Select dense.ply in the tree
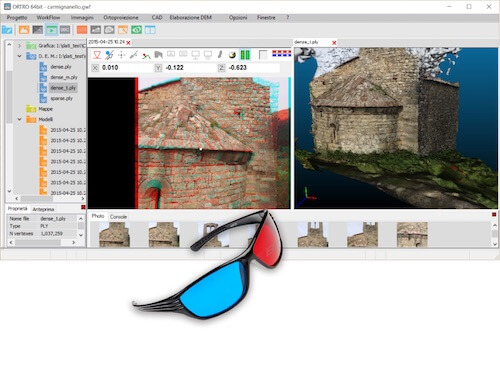The image size is (500, 374). coord(61,67)
